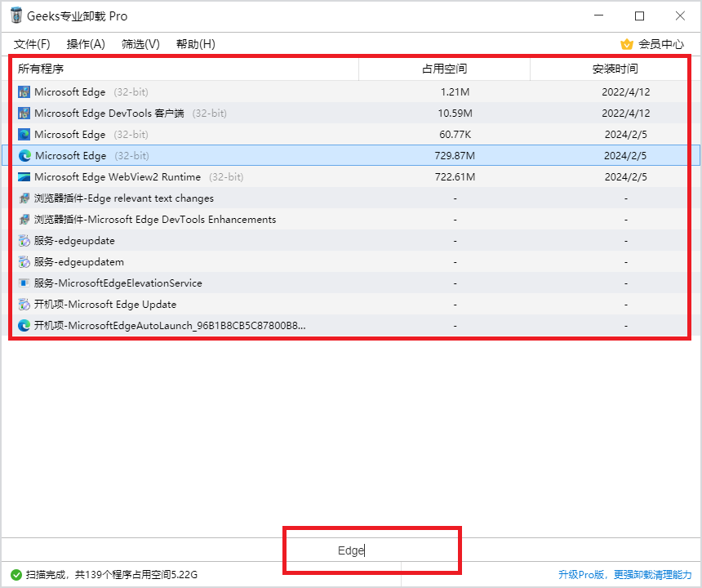Click the 10.59M size cell
Viewport: 702px width, 588px height.
click(x=455, y=113)
